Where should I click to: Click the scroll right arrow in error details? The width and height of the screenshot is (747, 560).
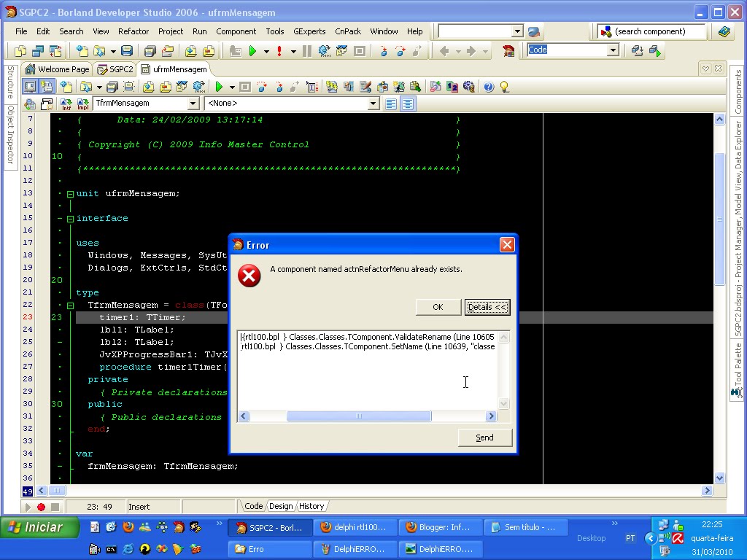[491, 416]
